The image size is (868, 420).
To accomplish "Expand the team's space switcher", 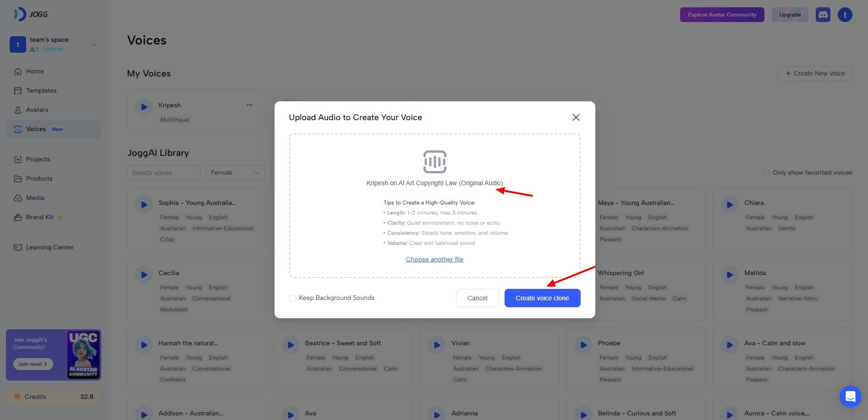I will [x=93, y=44].
